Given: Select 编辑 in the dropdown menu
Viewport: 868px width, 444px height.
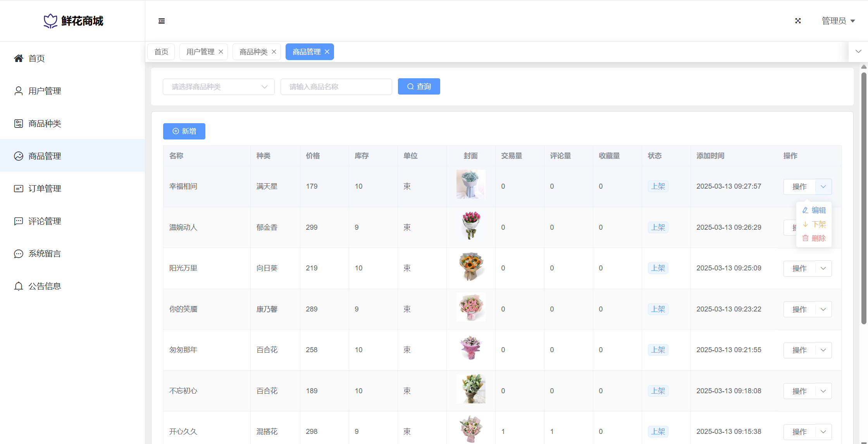Looking at the screenshot, I should pos(814,210).
